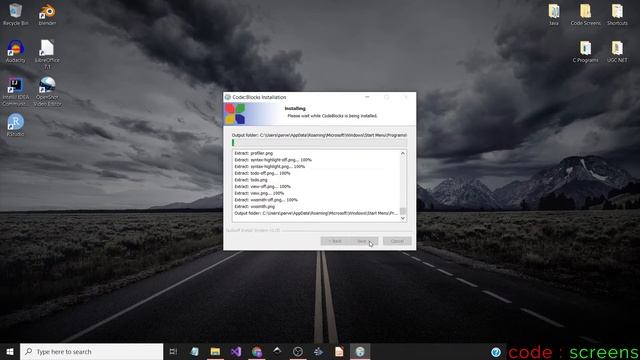Click the installer's Cancel button
The image size is (640, 360).
coord(397,241)
